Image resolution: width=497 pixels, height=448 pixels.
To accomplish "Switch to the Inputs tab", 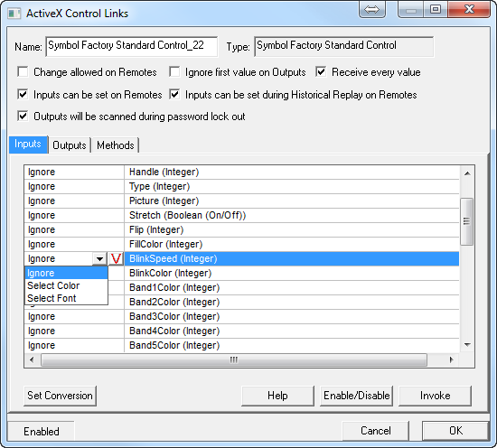I will 28,145.
